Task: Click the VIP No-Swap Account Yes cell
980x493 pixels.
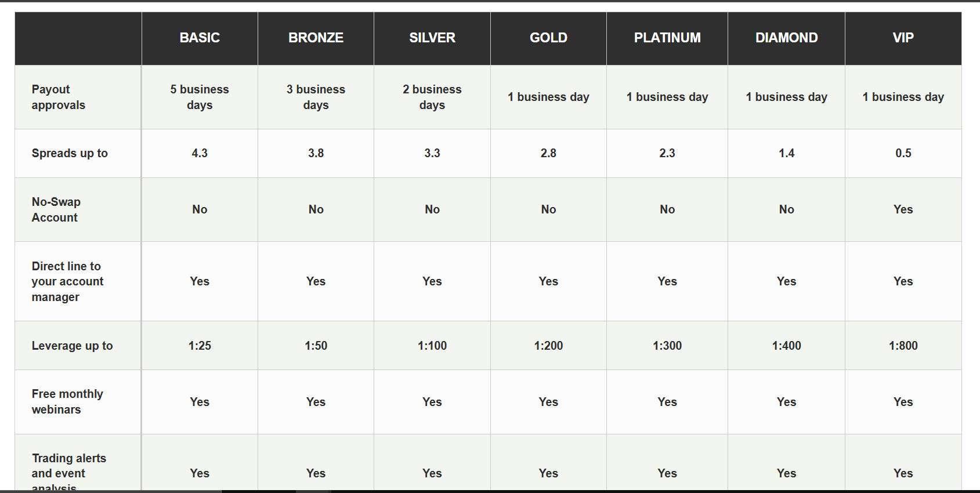Action: point(903,209)
